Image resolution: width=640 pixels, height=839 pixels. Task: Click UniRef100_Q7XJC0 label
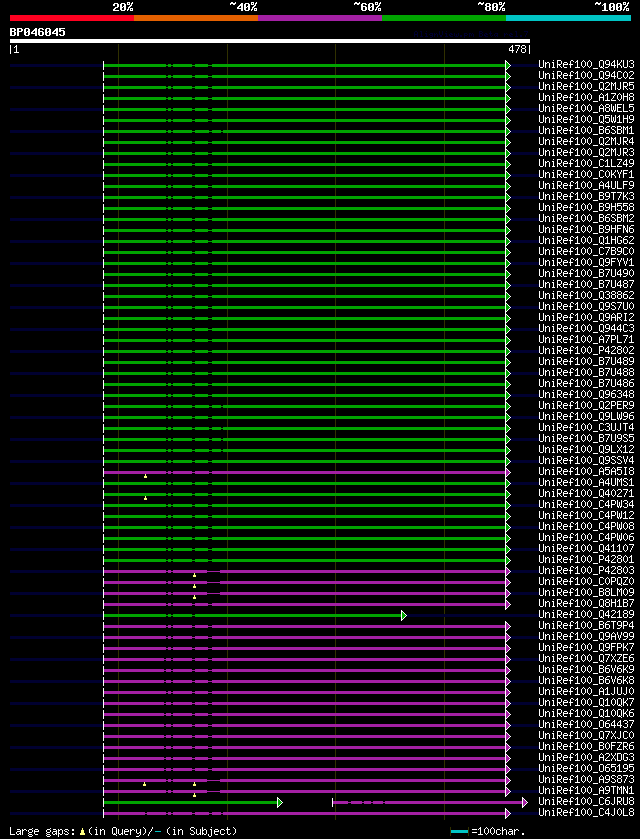click(x=586, y=736)
